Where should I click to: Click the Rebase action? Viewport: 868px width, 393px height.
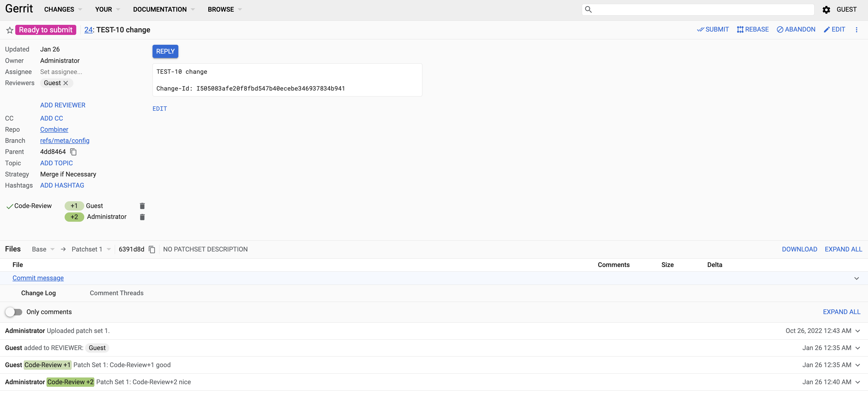tap(753, 29)
